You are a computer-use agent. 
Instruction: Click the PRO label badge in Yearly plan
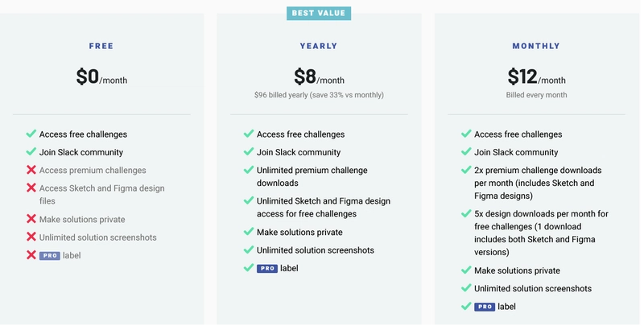(267, 268)
